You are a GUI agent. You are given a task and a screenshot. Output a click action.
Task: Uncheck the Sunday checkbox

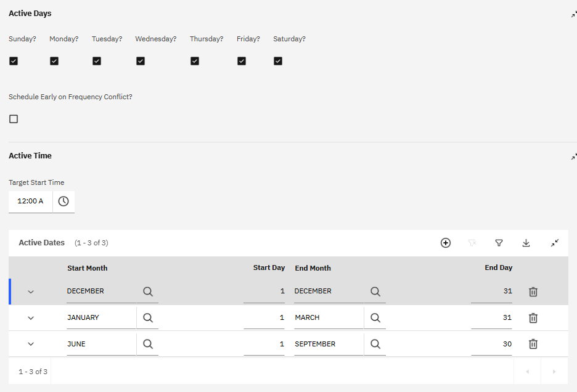tap(14, 61)
